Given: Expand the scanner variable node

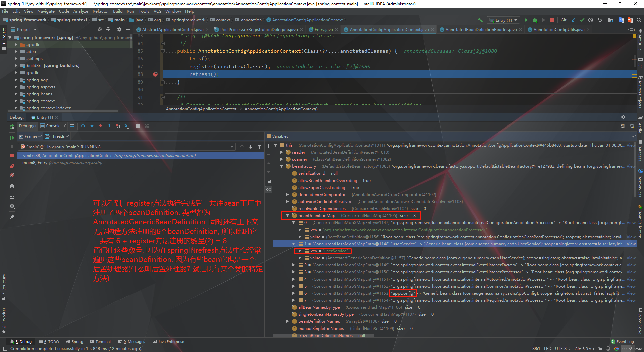Looking at the screenshot, I should pyautogui.click(x=282, y=159).
